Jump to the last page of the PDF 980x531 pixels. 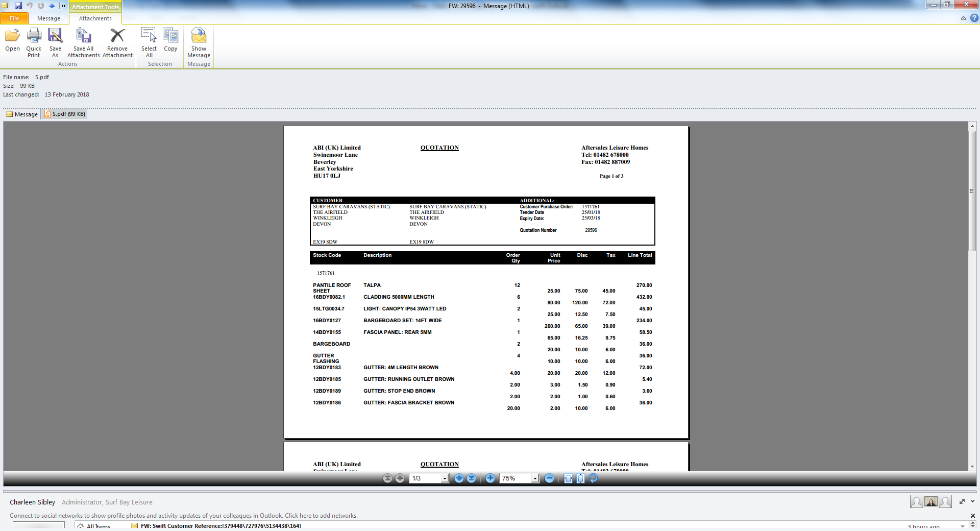(x=471, y=478)
